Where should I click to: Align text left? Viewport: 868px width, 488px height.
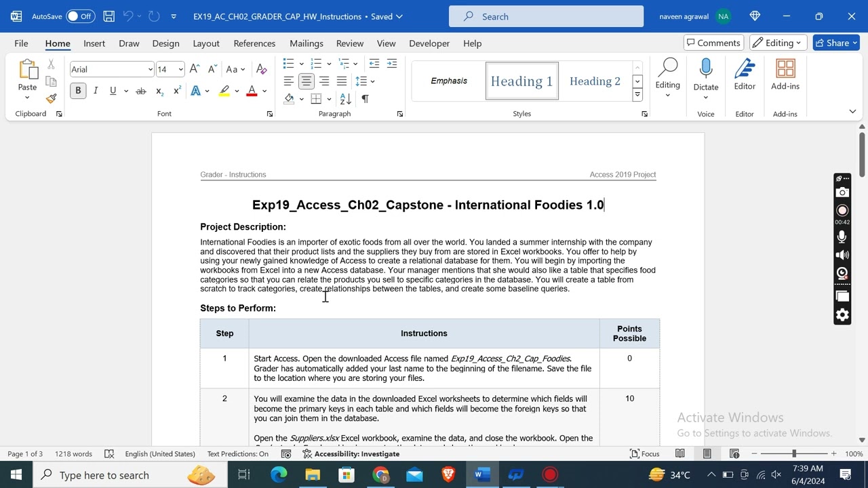pos(289,81)
